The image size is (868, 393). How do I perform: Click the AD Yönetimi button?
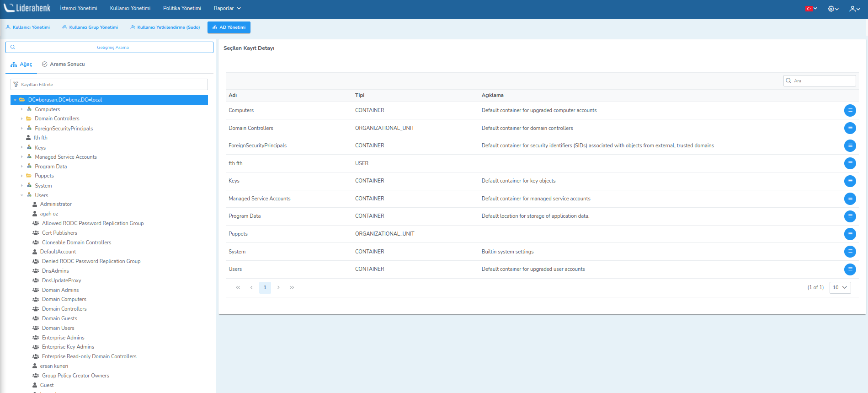pos(229,27)
